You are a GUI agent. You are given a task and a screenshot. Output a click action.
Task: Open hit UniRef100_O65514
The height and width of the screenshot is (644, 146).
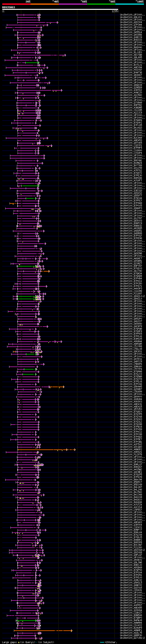(x=131, y=32)
